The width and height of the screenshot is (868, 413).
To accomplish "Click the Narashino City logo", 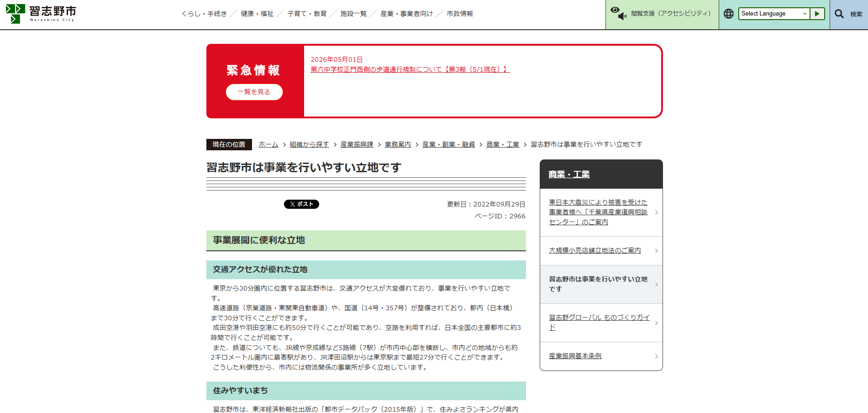I will (41, 14).
